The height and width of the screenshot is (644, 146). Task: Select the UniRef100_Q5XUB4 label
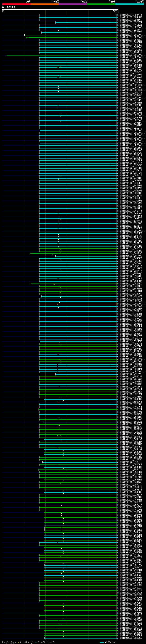pos(131,65)
